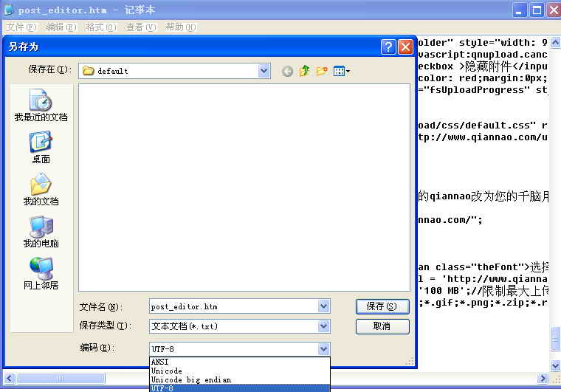Screen dimensions: 561x392
Task: Expand the file name dropdown arrow
Action: [x=323, y=306]
